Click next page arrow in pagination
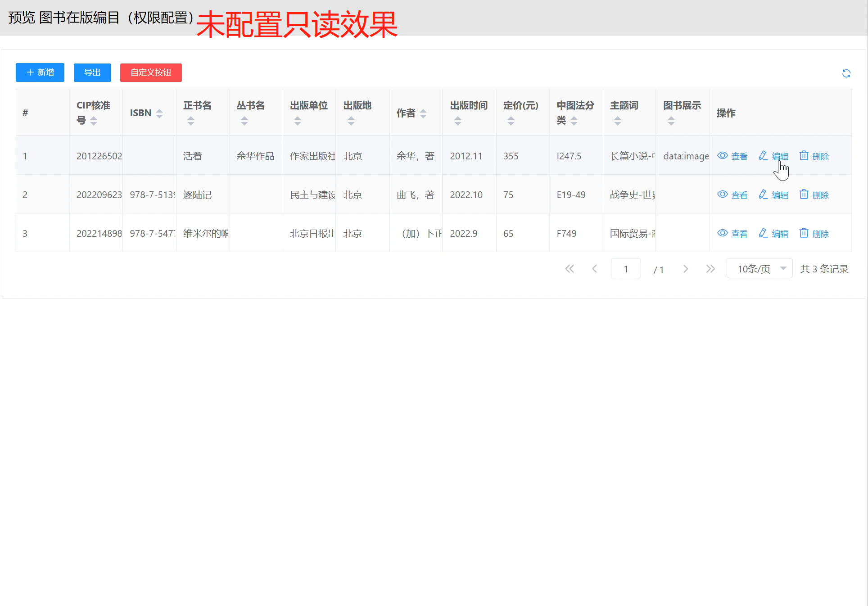Image resolution: width=868 pixels, height=606 pixels. point(685,269)
